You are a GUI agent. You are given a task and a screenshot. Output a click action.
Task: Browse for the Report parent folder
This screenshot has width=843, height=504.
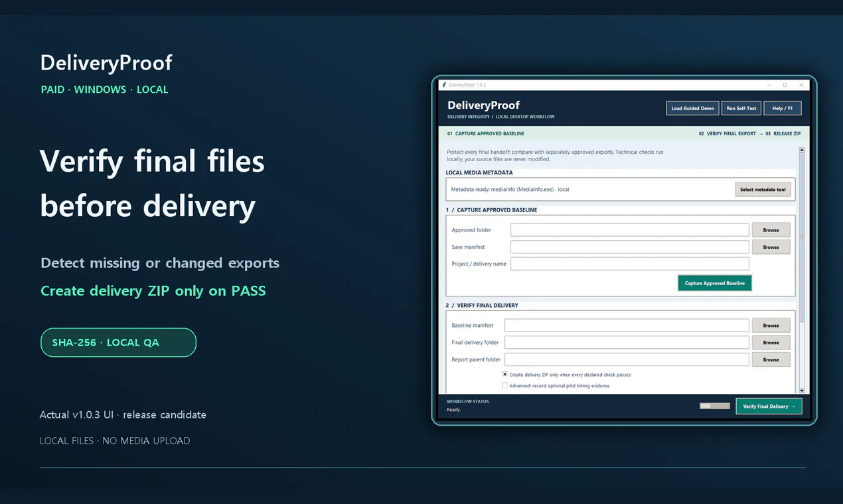point(771,359)
